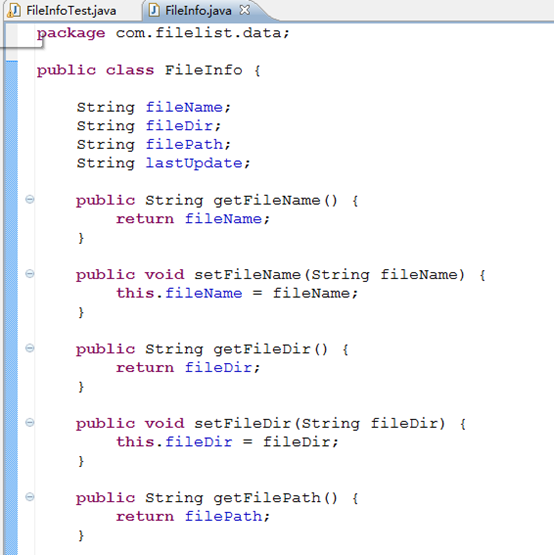Click the 'return fileDir;' statement
The height and width of the screenshot is (555, 554).
pos(188,367)
